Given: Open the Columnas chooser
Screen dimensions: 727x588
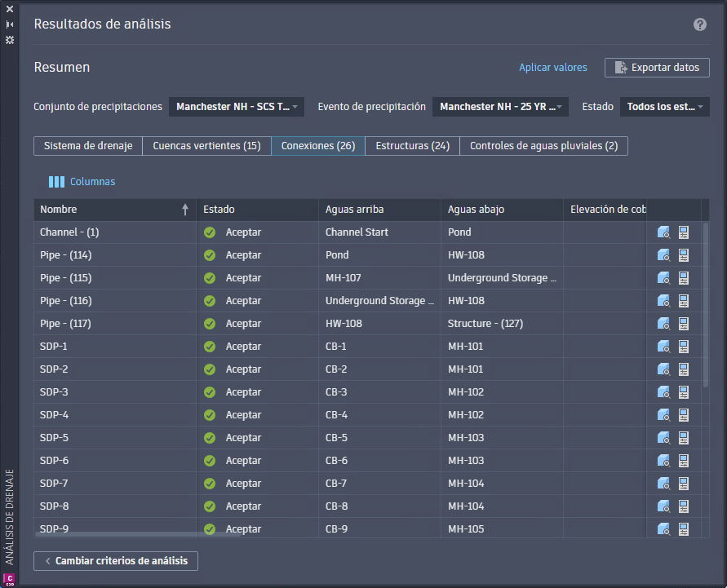Looking at the screenshot, I should pyautogui.click(x=82, y=182).
